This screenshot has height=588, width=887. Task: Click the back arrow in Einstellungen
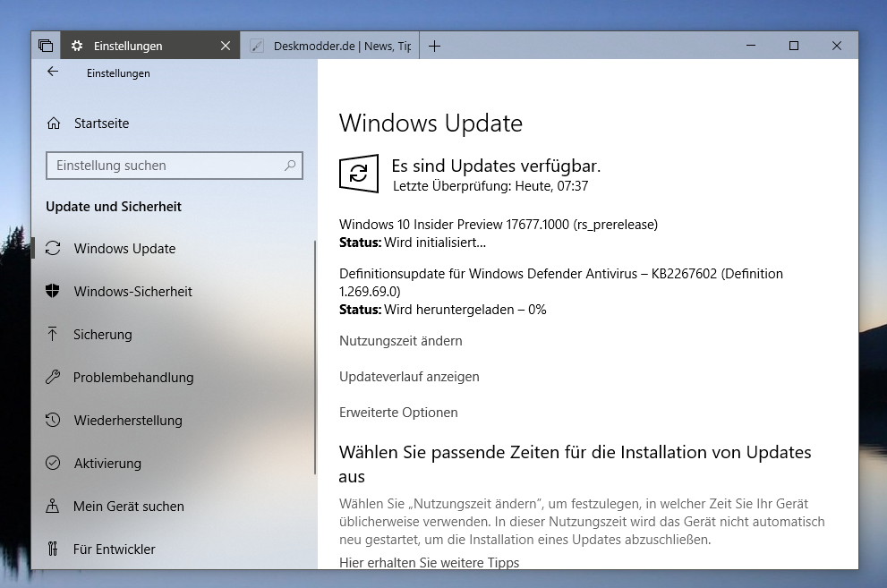[53, 72]
